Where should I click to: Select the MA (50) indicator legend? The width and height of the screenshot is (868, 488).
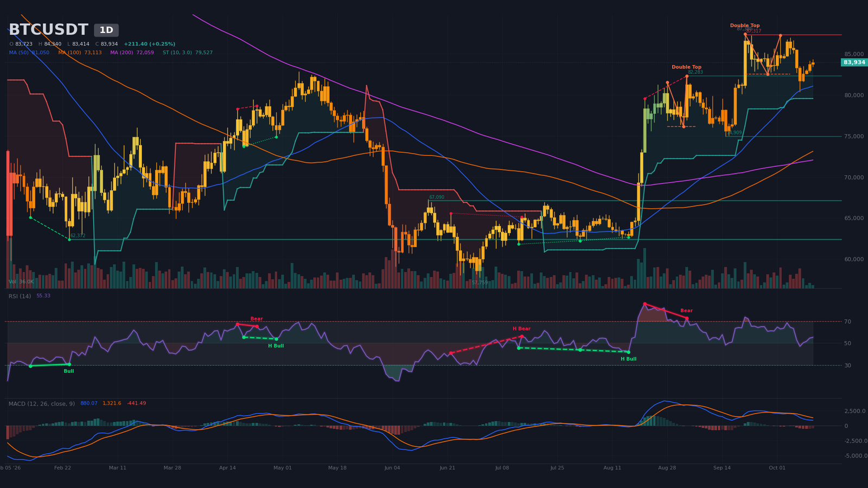tap(29, 53)
